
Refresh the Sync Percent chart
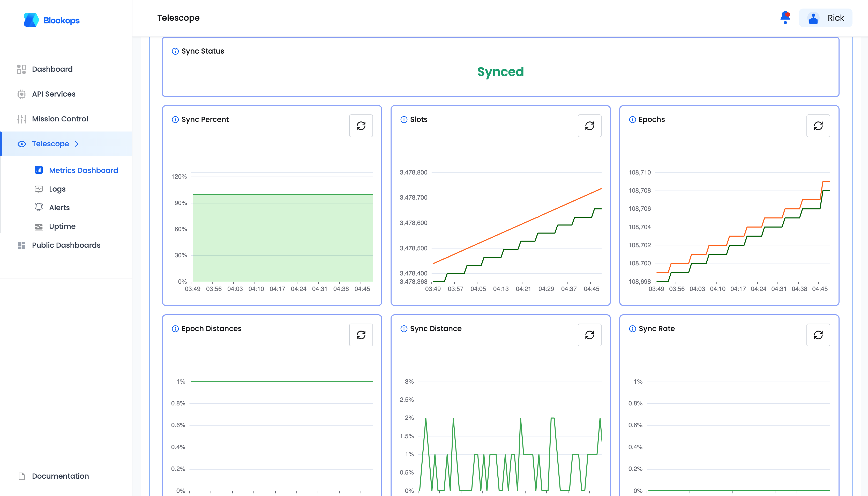pos(361,126)
